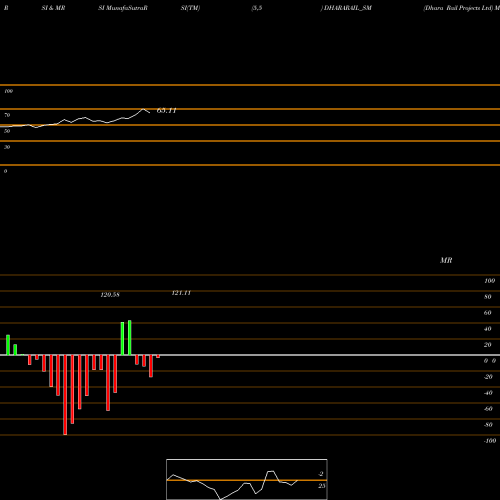Click the 'SI MunafaSutraR' header text
This screenshot has height=500, width=500.
[123, 8]
